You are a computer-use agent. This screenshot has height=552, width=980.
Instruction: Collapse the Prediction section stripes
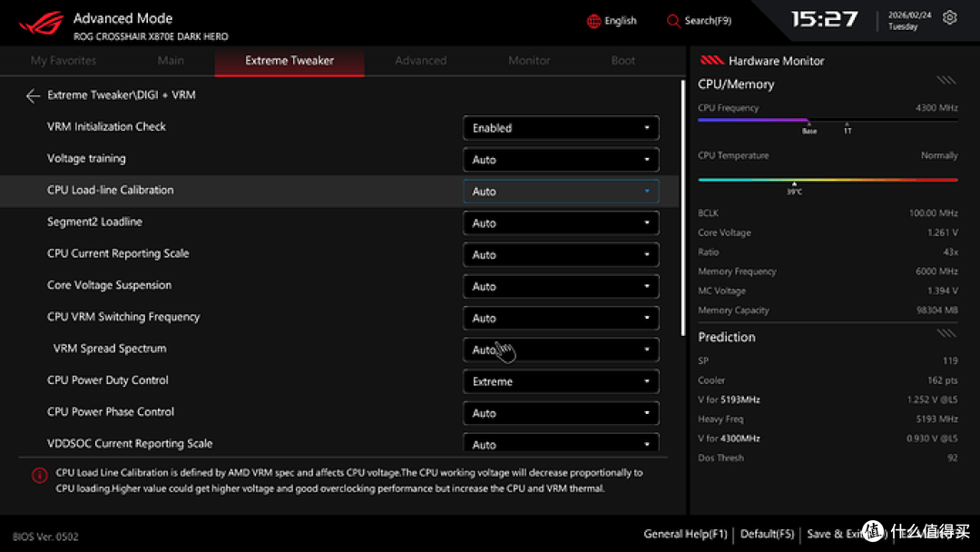pos(946,333)
